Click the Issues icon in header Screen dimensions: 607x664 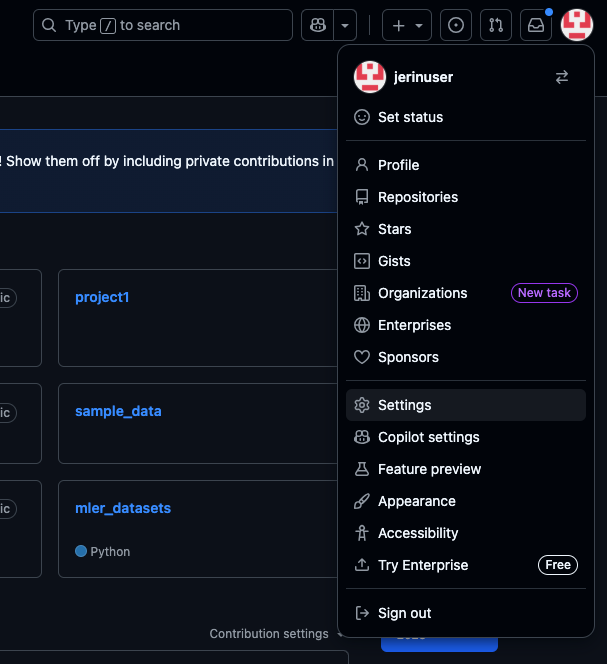click(x=456, y=25)
